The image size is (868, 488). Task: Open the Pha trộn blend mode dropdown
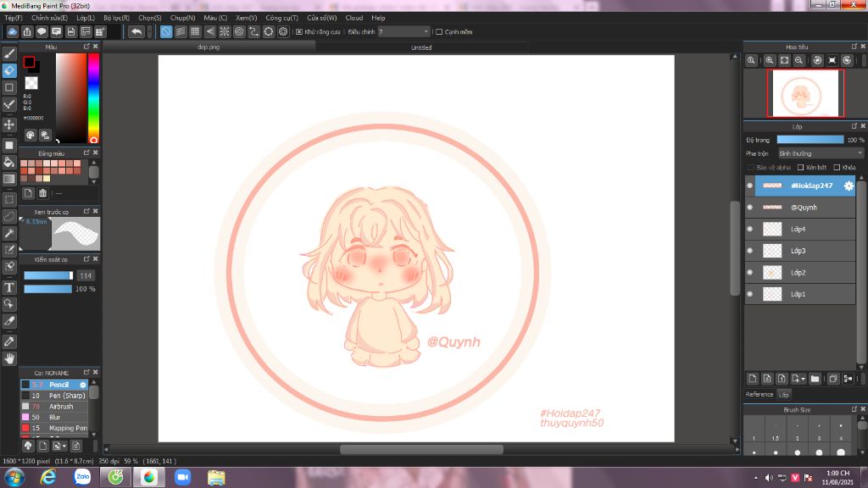point(821,153)
